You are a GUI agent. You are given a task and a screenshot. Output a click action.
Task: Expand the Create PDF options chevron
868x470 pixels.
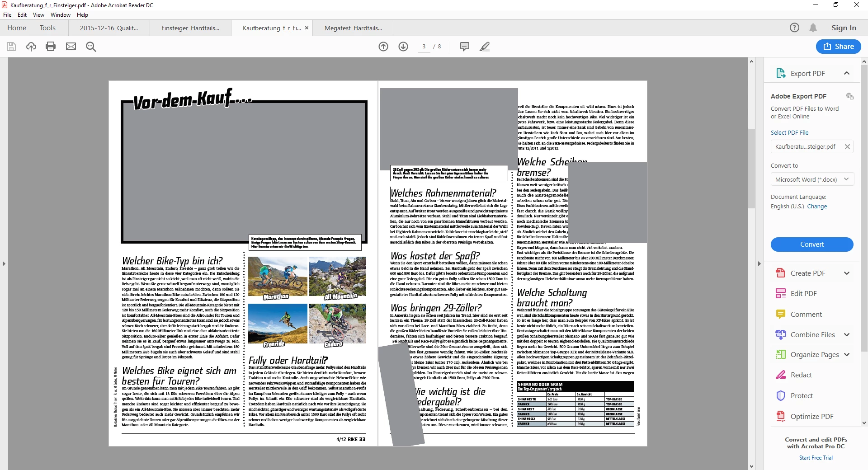pos(847,273)
